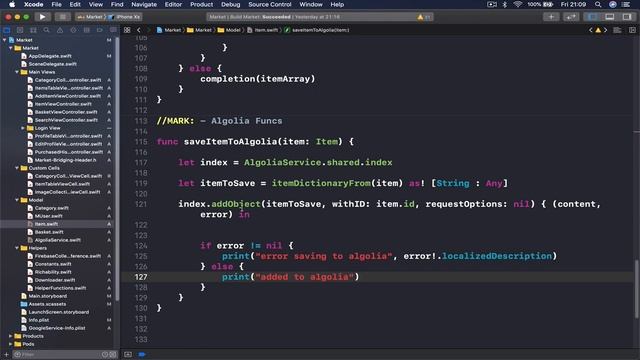Expand the Pods folder
Viewport: 640px width, 360px height.
point(11,344)
